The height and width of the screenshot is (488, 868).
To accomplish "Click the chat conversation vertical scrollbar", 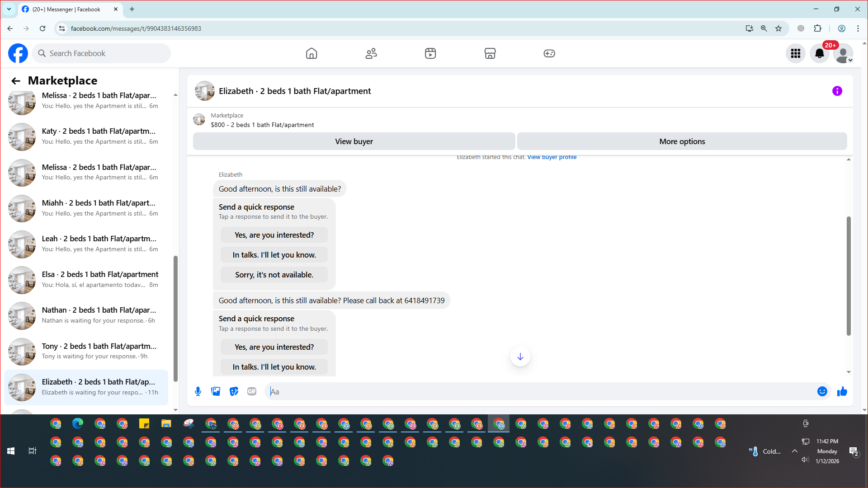I will [x=849, y=276].
